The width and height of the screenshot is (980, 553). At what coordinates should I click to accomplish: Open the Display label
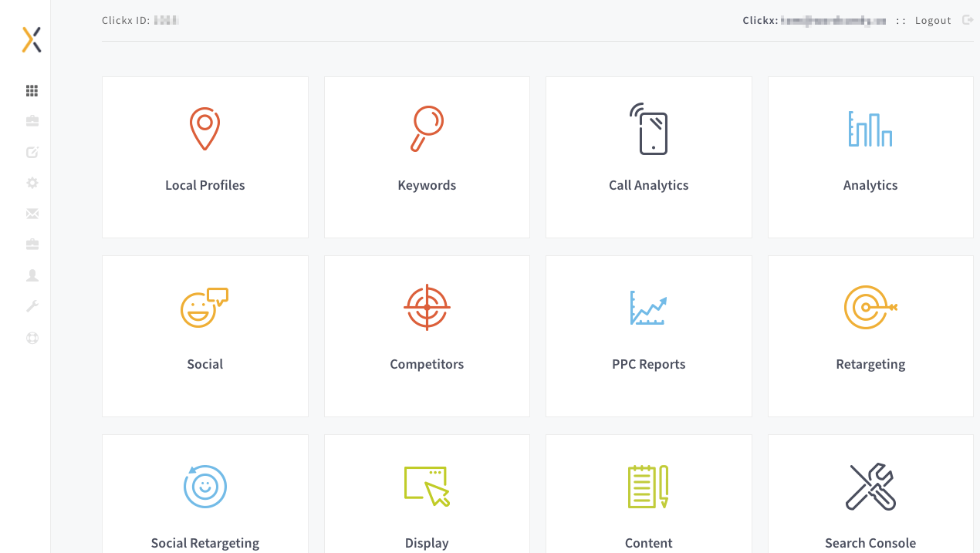(427, 543)
